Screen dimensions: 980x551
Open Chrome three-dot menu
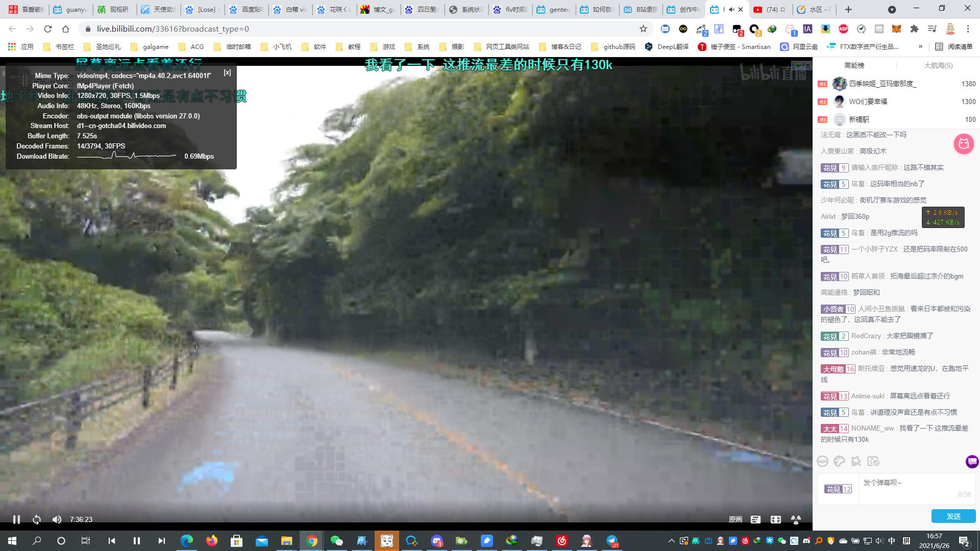tap(968, 29)
